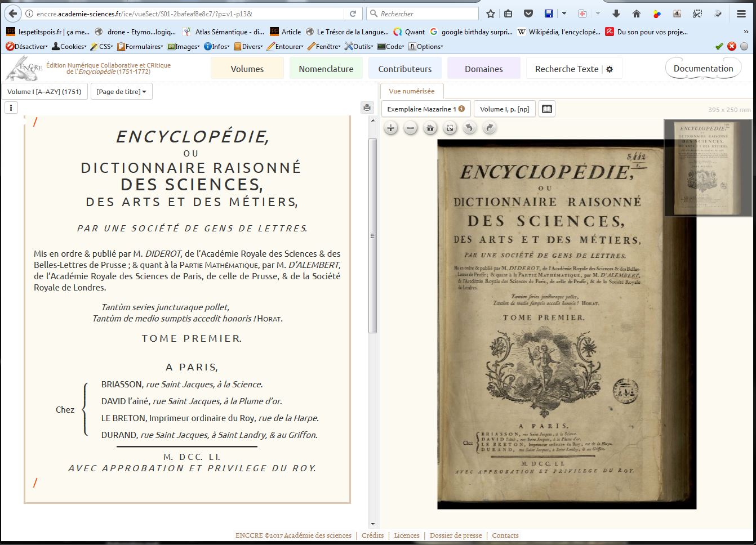The height and width of the screenshot is (545, 756).
Task: Follow the Crédits footer link
Action: click(372, 535)
